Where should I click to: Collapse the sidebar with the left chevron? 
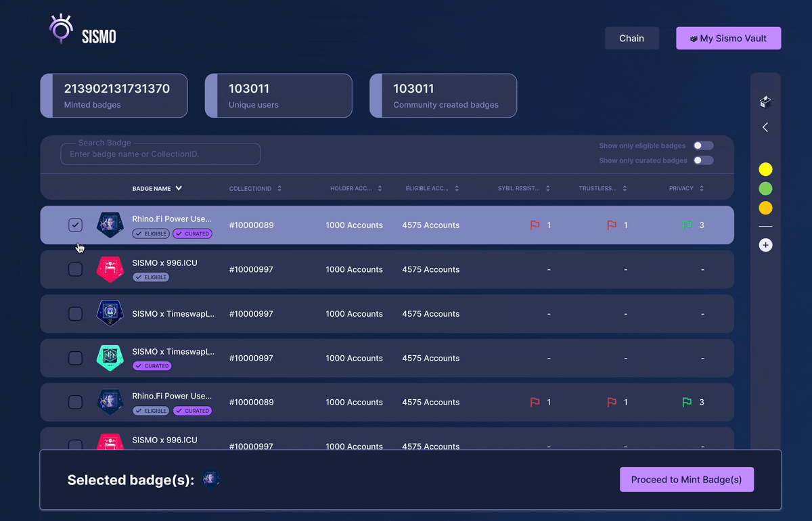click(x=765, y=127)
